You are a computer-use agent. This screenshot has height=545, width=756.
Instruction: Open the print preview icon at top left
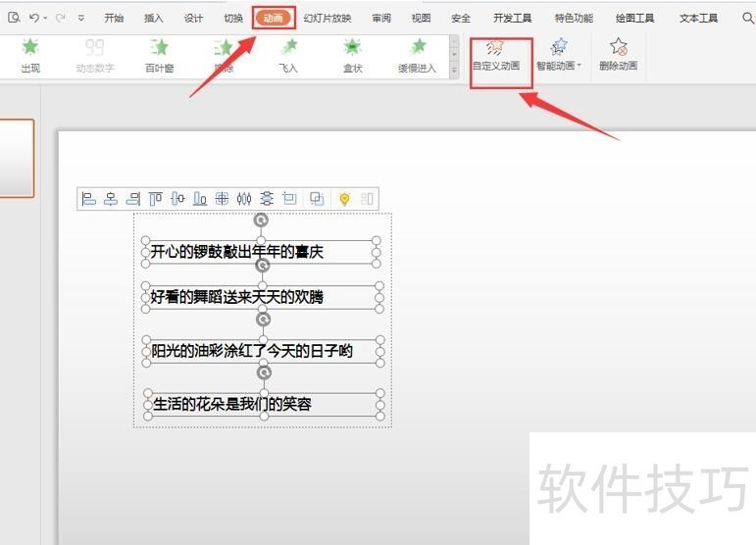[x=14, y=18]
